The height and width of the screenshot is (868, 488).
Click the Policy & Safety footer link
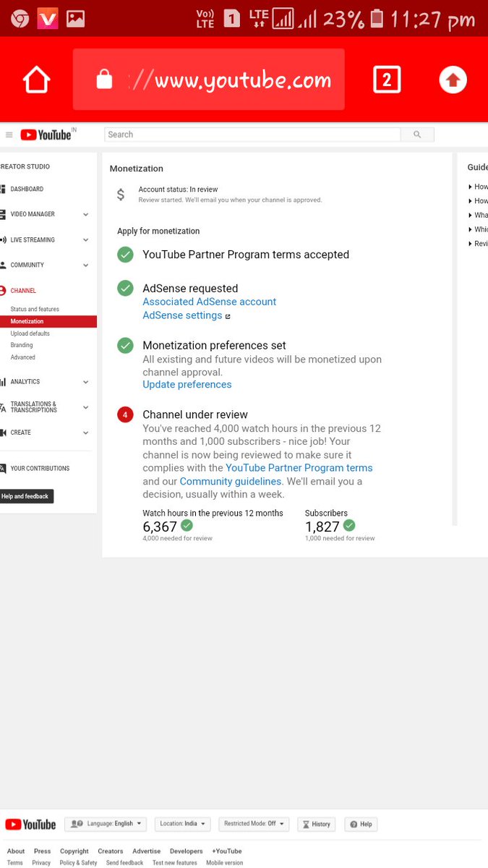click(78, 863)
